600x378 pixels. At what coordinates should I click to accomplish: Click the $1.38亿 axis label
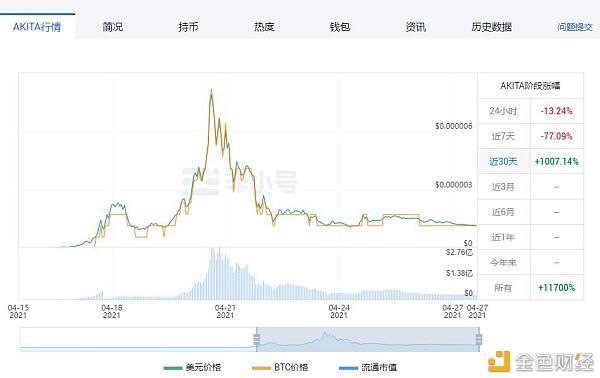click(x=460, y=273)
